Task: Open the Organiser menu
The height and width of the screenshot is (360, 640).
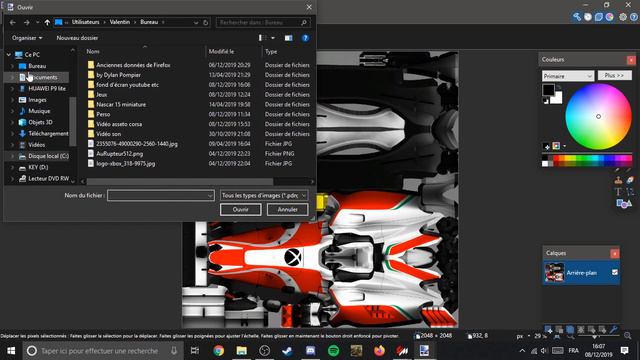Action: [x=27, y=38]
